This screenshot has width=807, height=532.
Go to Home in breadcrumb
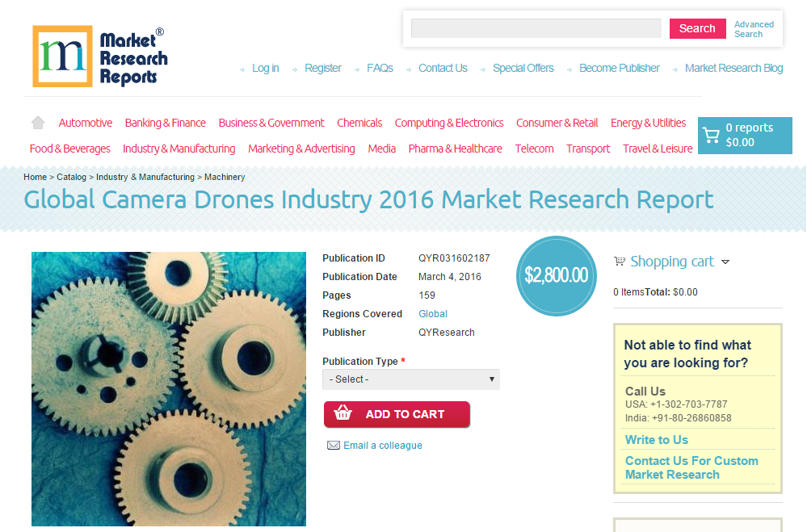point(35,177)
